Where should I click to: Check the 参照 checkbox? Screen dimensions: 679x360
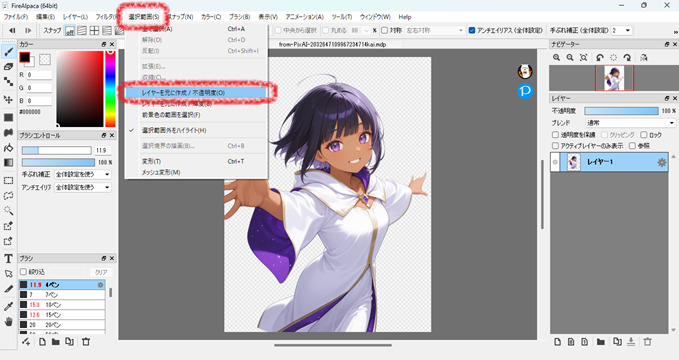632,146
